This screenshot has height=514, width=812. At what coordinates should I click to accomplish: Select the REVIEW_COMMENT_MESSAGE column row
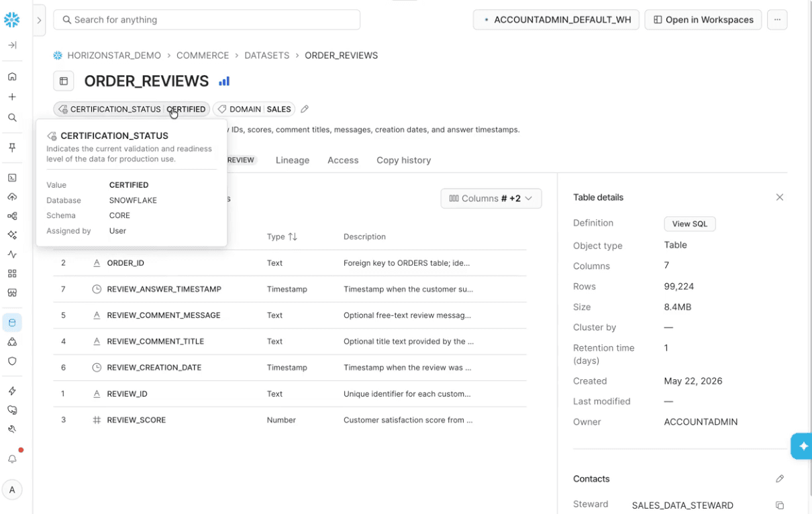(290, 315)
